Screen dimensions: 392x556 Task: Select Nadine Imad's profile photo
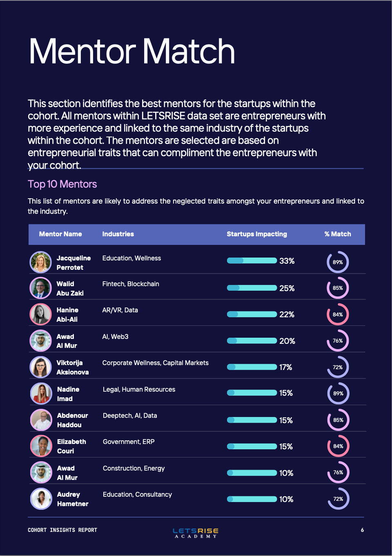point(41,393)
